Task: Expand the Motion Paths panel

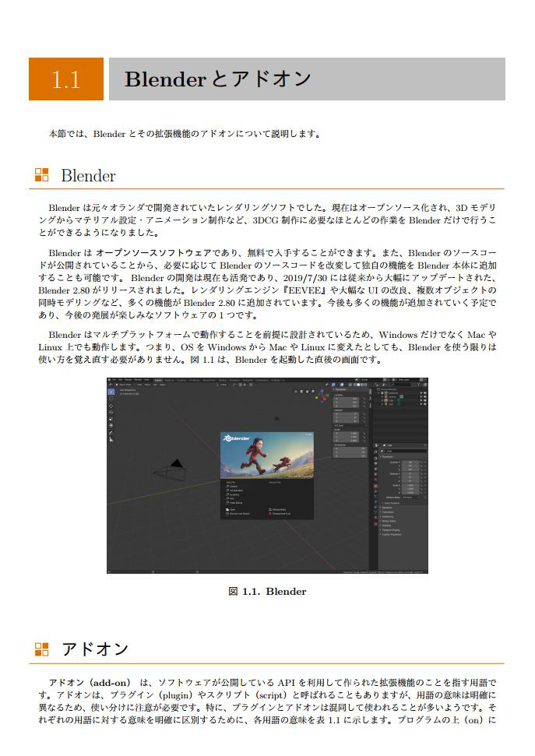Action: [x=388, y=521]
